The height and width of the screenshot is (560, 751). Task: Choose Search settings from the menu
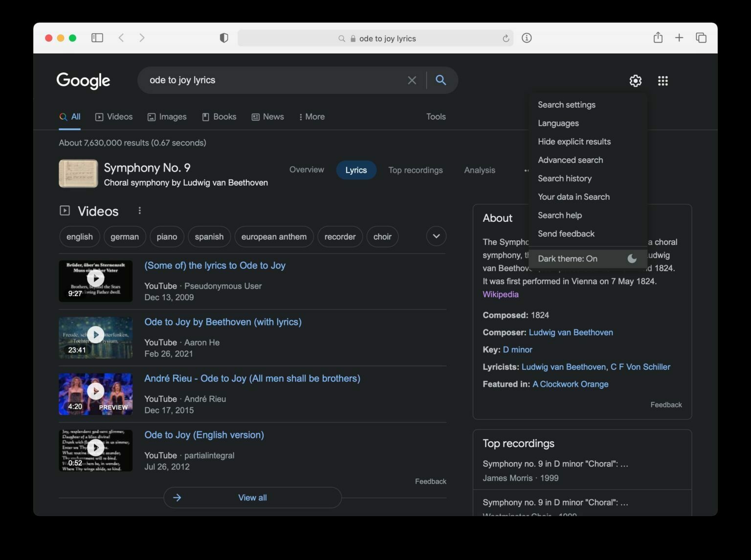coord(588,105)
